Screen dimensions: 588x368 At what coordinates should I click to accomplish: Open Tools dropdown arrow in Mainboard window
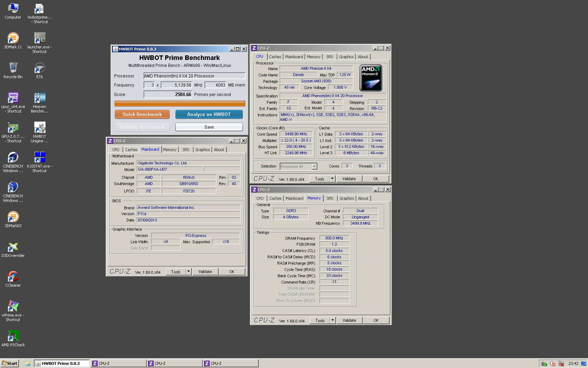[x=189, y=272]
